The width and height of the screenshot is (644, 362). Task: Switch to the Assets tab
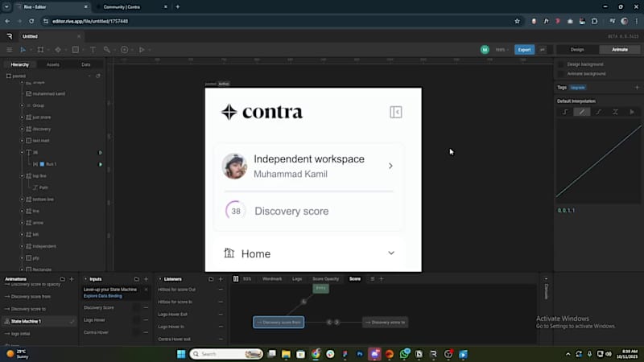pyautogui.click(x=53, y=64)
